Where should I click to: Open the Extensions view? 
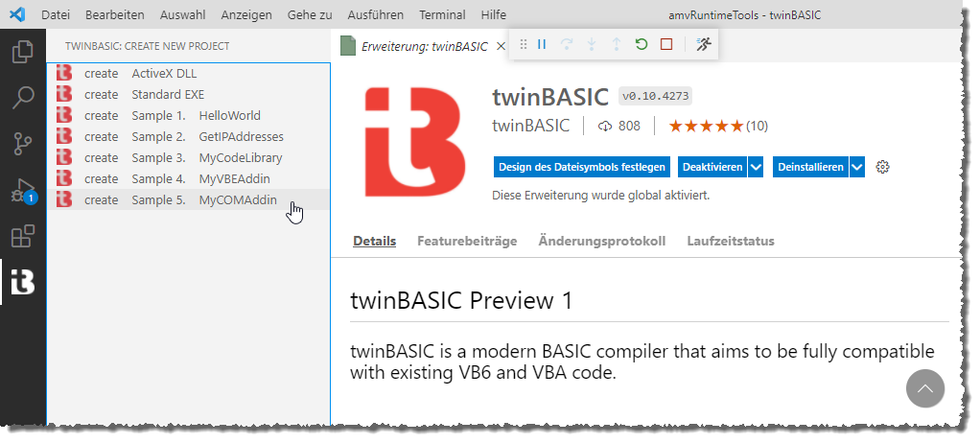tap(22, 237)
